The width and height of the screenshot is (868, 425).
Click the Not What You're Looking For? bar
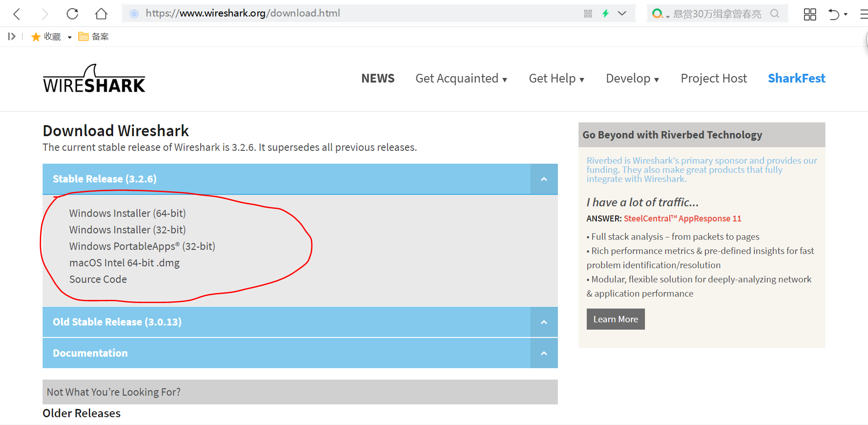click(300, 392)
